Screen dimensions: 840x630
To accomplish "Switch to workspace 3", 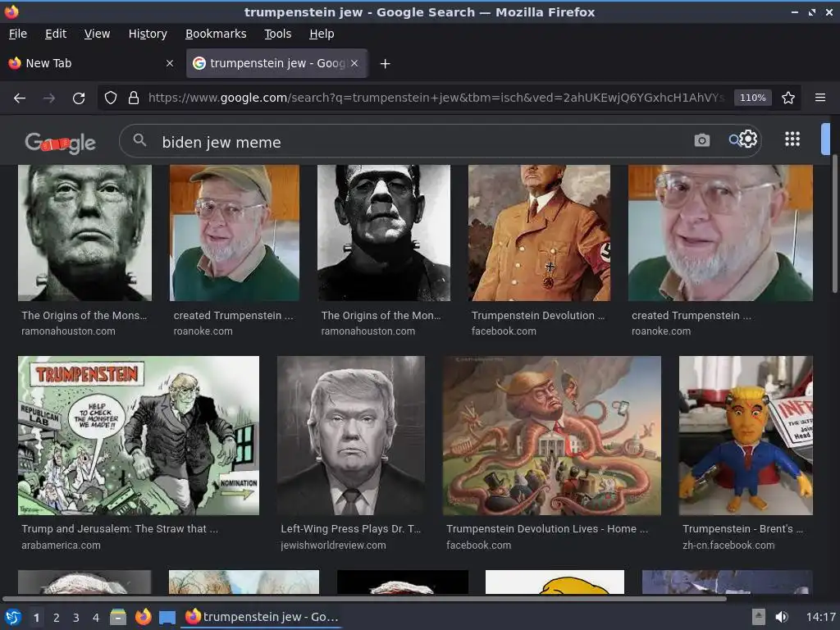I will pos(76,618).
